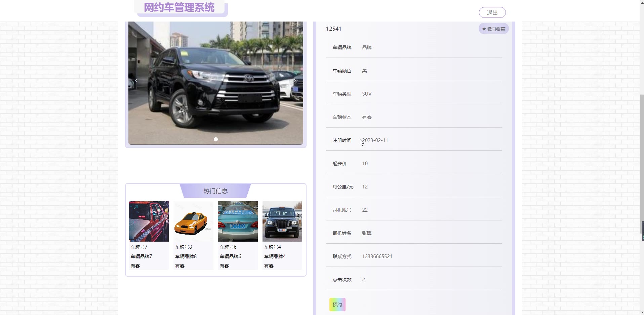Click the 车辆品牌8 text
The width and height of the screenshot is (644, 315).
186,256
